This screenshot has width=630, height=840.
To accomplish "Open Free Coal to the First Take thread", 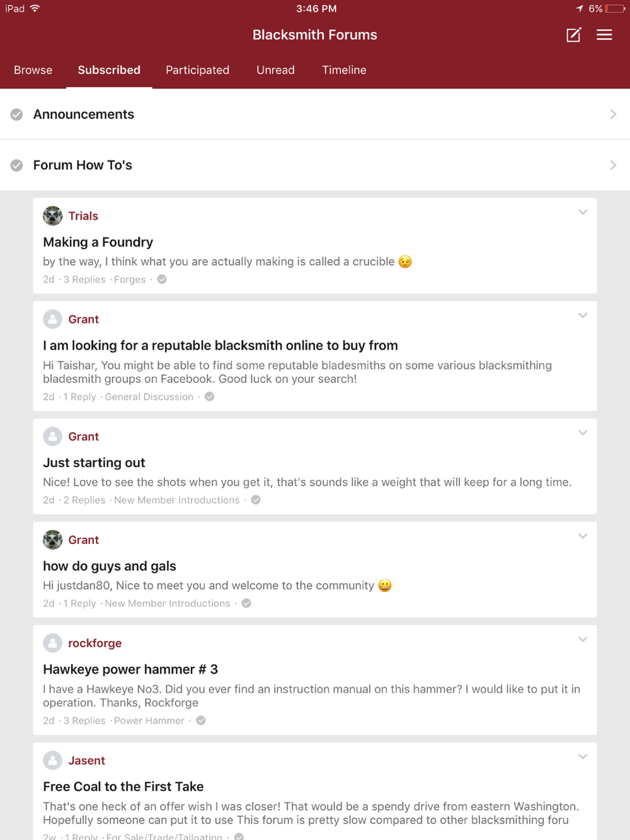I will point(123,786).
